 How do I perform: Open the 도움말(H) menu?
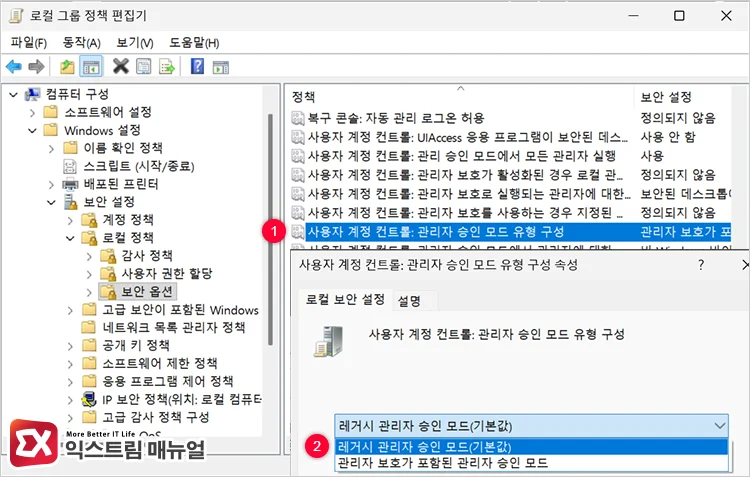(x=194, y=43)
